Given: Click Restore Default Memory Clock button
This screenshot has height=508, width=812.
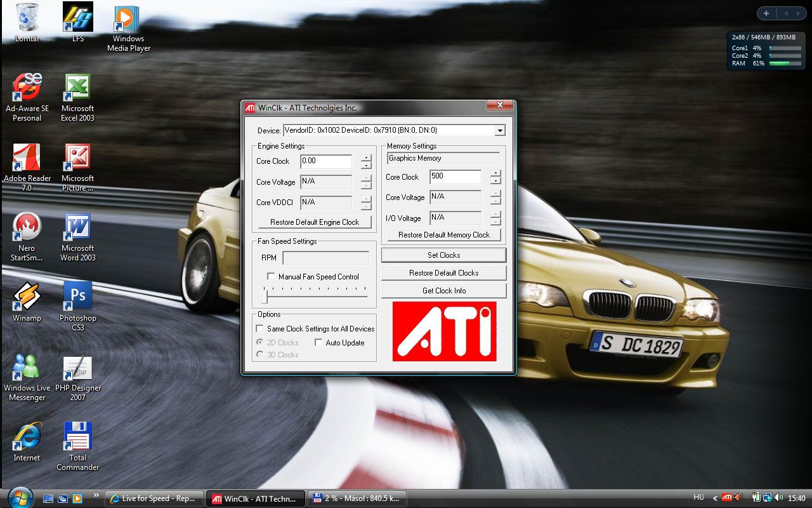Looking at the screenshot, I should (444, 235).
